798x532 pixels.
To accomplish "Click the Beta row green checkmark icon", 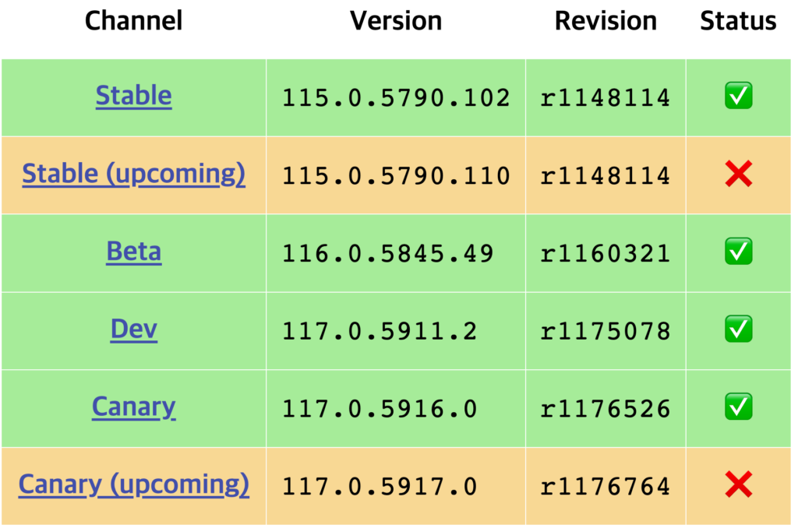I will click(738, 252).
